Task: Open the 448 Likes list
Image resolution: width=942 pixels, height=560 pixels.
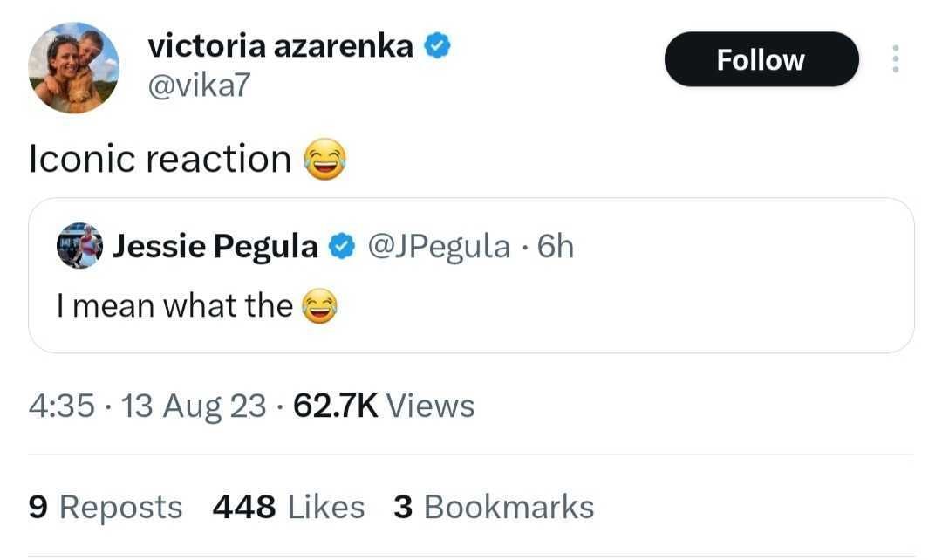Action: pos(289,507)
